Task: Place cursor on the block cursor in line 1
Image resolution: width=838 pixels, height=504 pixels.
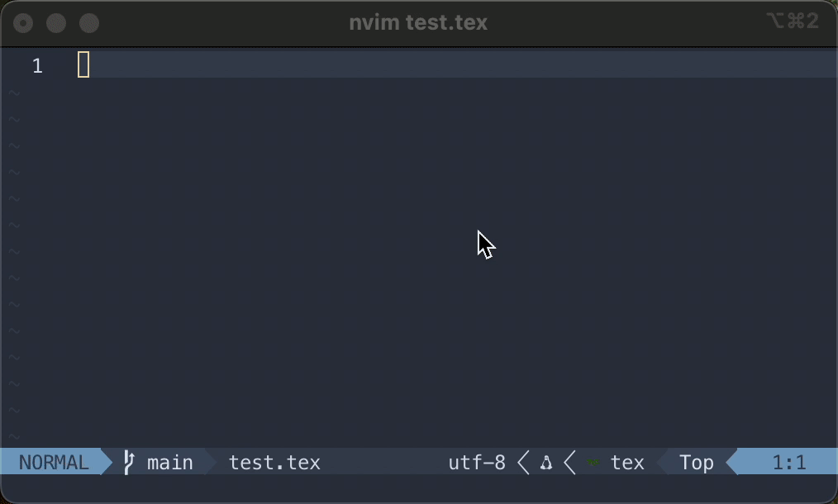Action: pyautogui.click(x=83, y=65)
